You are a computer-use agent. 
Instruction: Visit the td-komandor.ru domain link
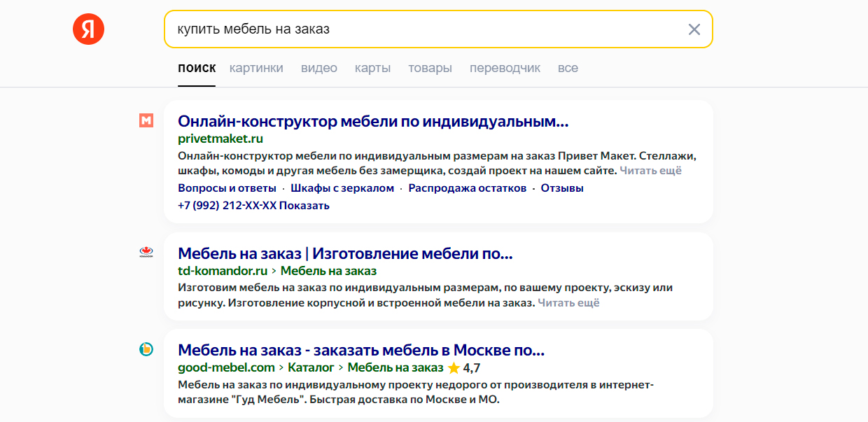(223, 271)
